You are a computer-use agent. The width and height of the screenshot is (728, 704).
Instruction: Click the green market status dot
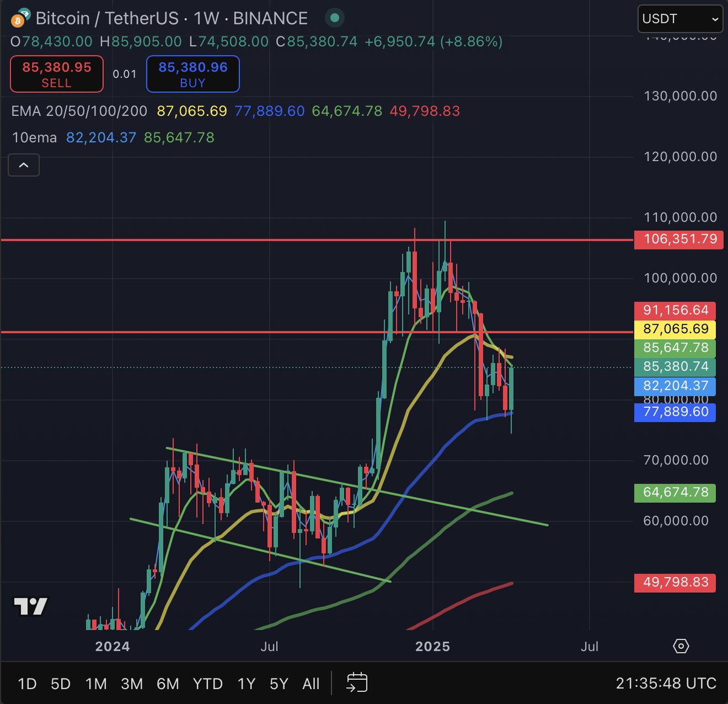click(x=334, y=18)
